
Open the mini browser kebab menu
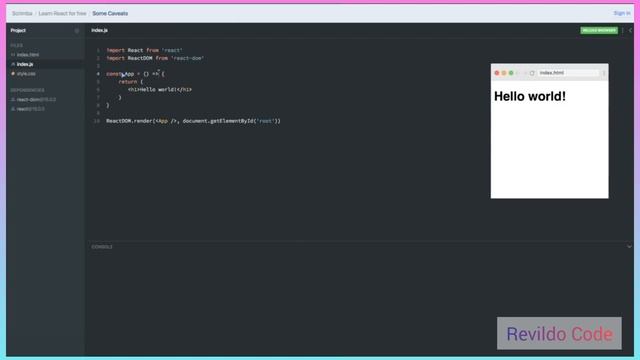[x=604, y=73]
